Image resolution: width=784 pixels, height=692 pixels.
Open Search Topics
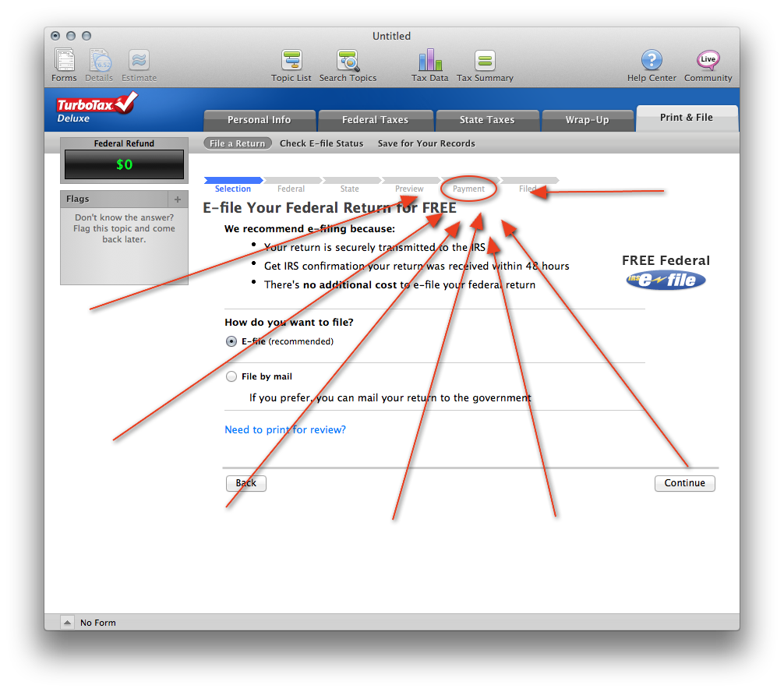coord(348,65)
